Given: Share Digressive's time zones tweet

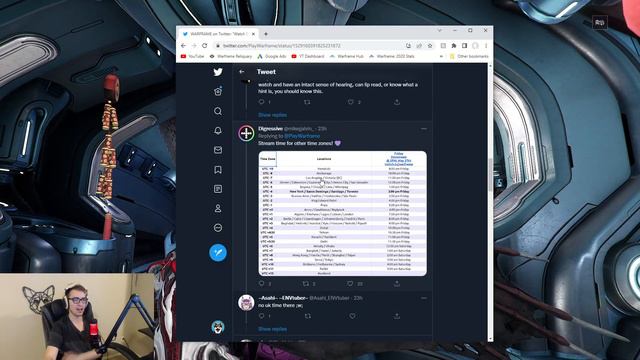Looking at the screenshot, I should (x=397, y=283).
